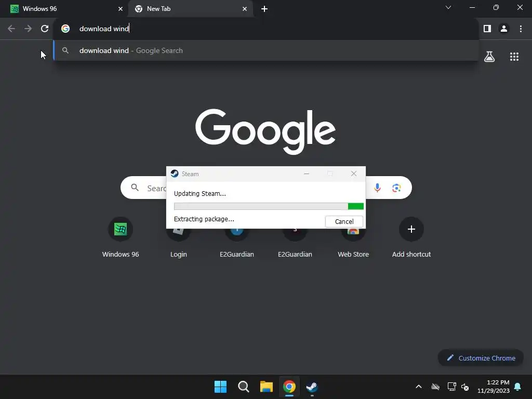Open the Web Store shortcut label
The image size is (532, 399).
tap(353, 254)
